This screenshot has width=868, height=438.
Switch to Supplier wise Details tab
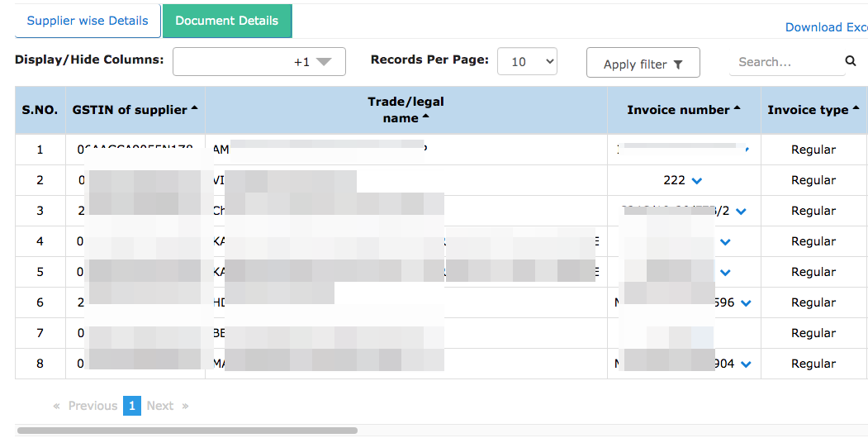point(88,21)
